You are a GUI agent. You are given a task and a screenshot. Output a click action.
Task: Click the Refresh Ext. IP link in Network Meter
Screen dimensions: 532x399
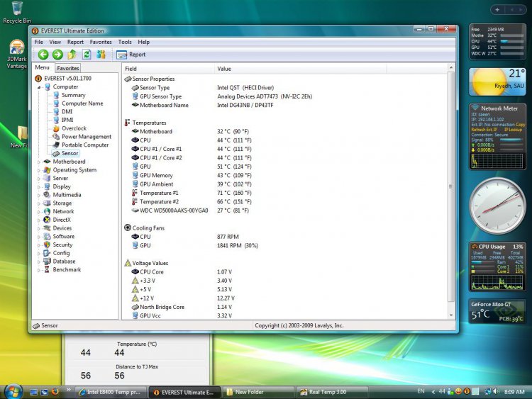coord(484,130)
